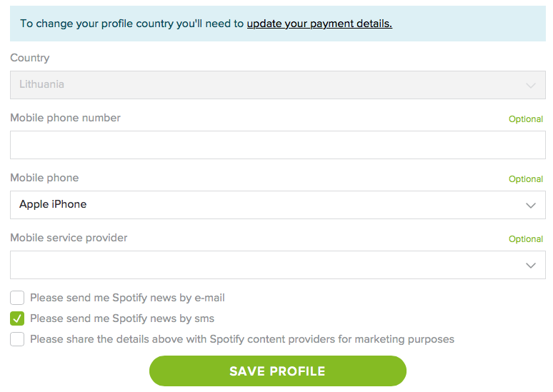
Task: Tick the share details for marketing checkbox
Action: [x=17, y=339]
